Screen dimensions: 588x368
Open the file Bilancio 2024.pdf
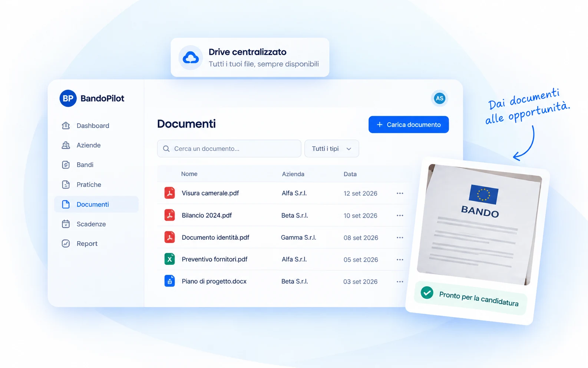pos(207,216)
